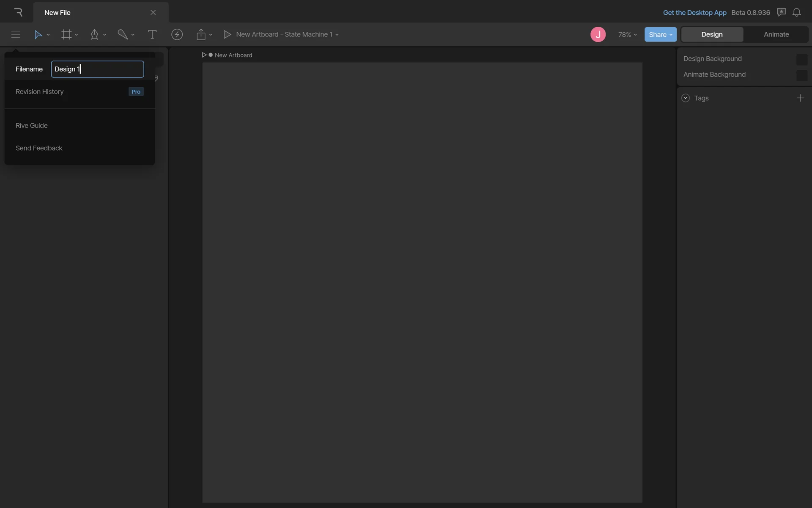Click the Export share-box icon
Screen dimensions: 812x508
pos(201,35)
